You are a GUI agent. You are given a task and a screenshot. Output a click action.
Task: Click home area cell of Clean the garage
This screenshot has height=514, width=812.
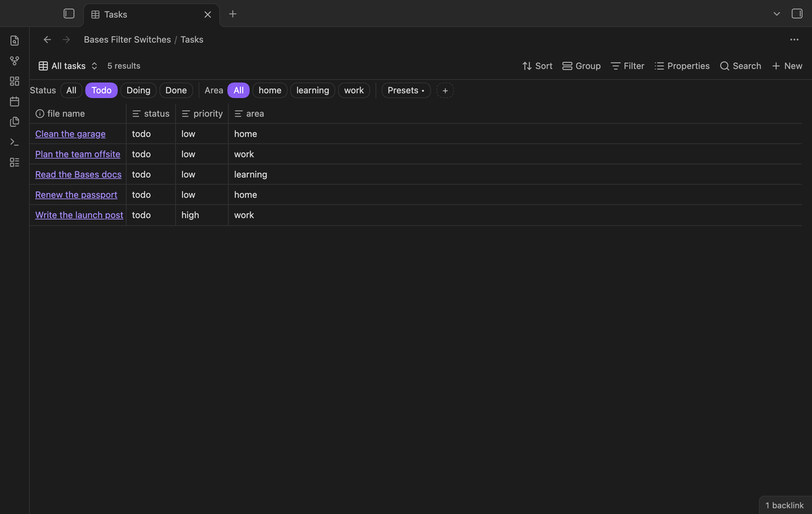(515, 134)
